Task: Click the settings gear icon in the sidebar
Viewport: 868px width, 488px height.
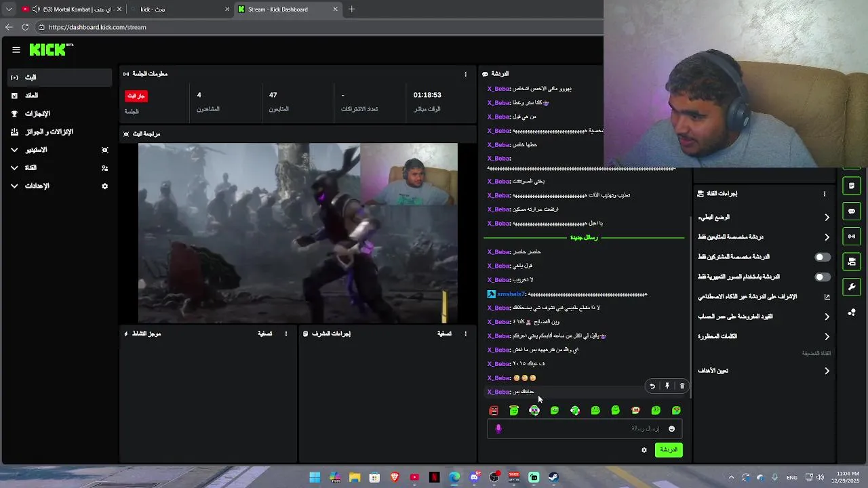Action: click(x=104, y=186)
